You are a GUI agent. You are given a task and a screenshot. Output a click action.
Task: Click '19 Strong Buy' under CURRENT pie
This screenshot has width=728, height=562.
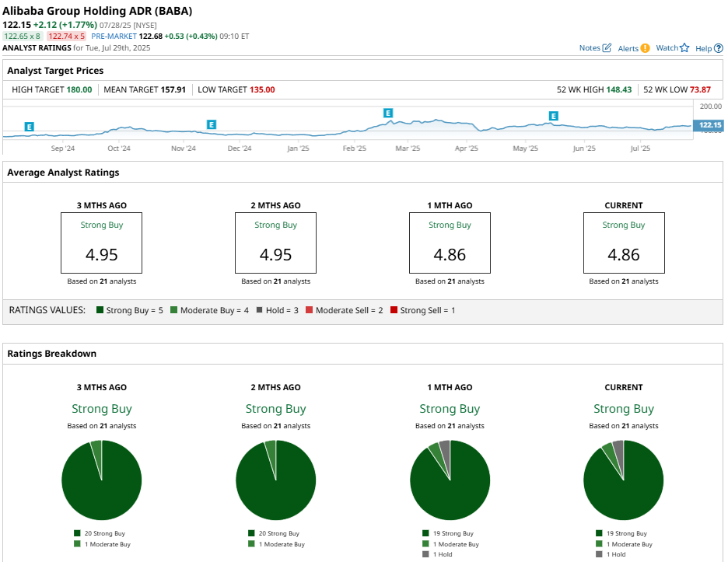(627, 533)
